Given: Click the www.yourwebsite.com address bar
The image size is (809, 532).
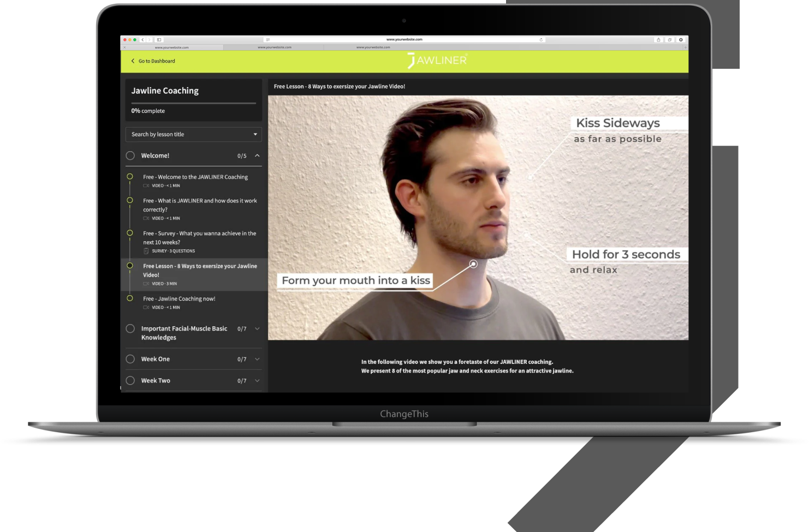Looking at the screenshot, I should [404, 40].
